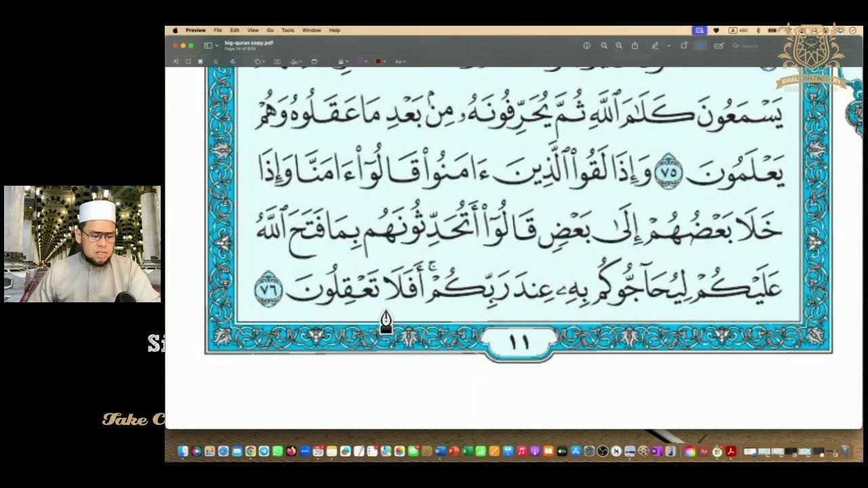Open the Window menu

(x=311, y=30)
